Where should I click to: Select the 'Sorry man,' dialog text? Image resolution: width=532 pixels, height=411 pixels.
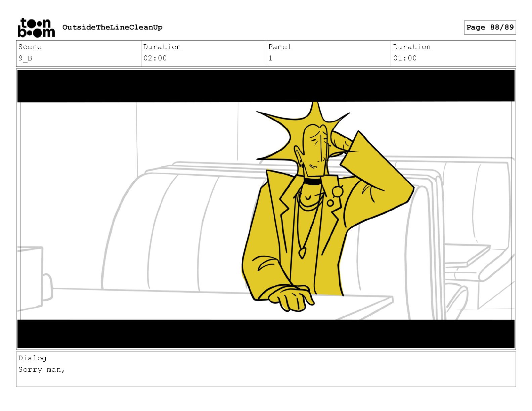pos(42,370)
